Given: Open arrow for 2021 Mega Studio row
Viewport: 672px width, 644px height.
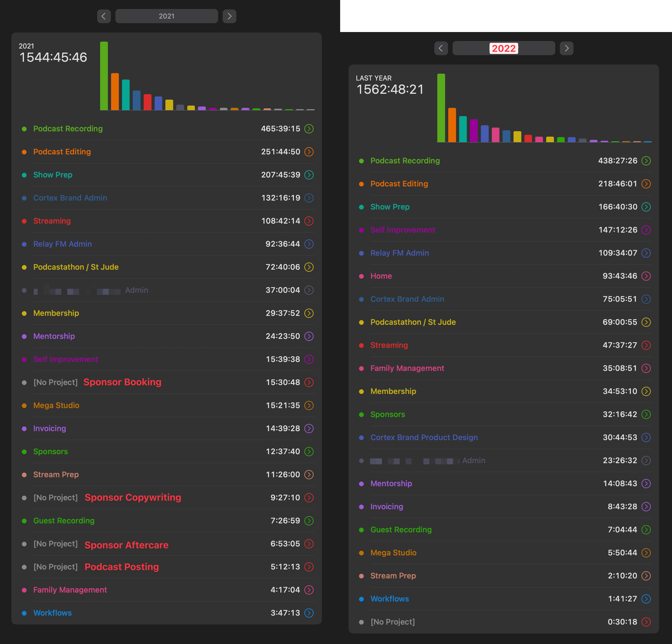Looking at the screenshot, I should tap(309, 405).
